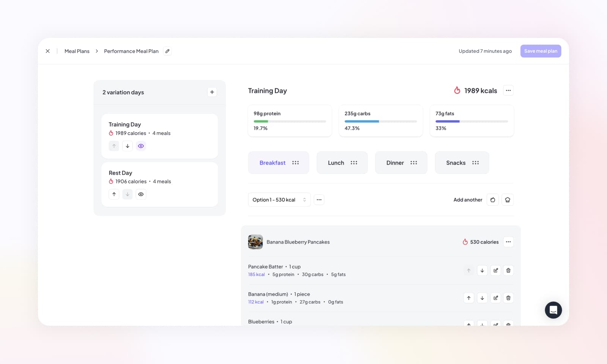Open Banana Blueberry Pancakes options menu

pyautogui.click(x=508, y=242)
